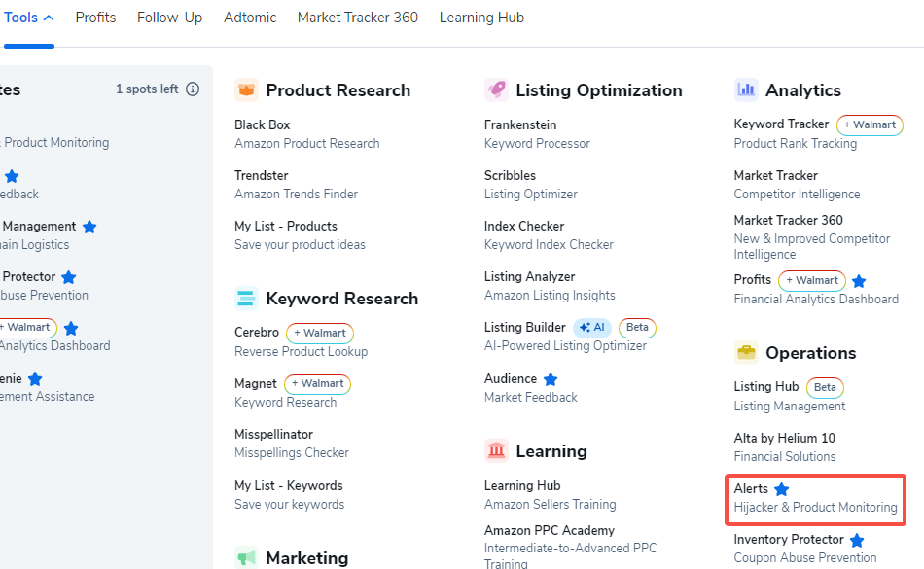The image size is (924, 569).
Task: Click the Analytics bar chart icon
Action: pos(746,90)
